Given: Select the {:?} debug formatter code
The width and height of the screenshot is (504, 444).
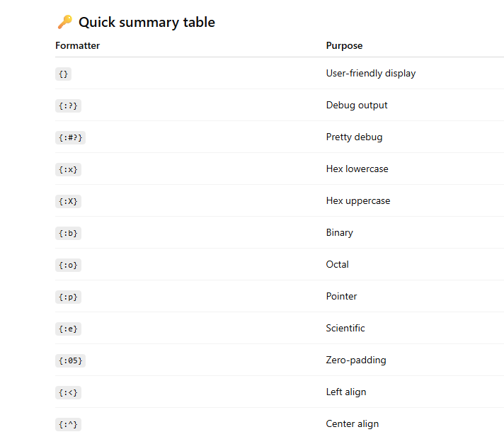Looking at the screenshot, I should (x=68, y=106).
